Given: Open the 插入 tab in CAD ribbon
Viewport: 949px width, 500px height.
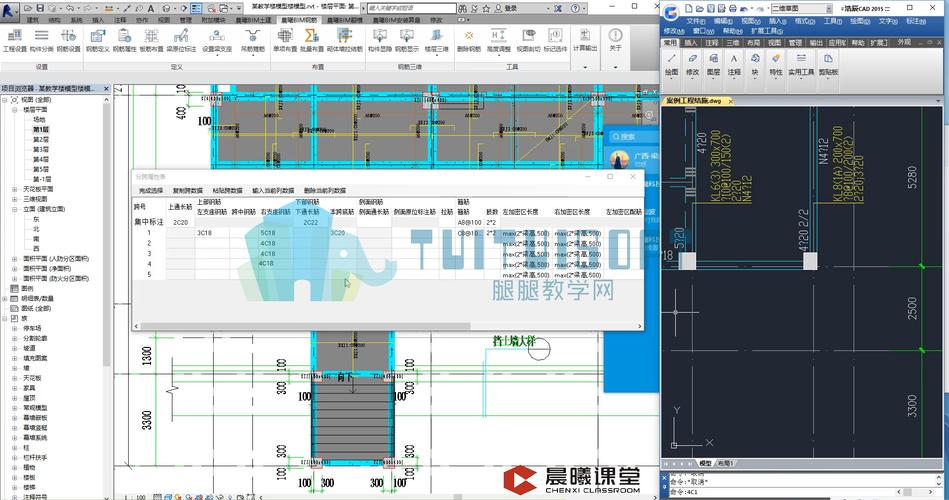Looking at the screenshot, I should click(691, 43).
